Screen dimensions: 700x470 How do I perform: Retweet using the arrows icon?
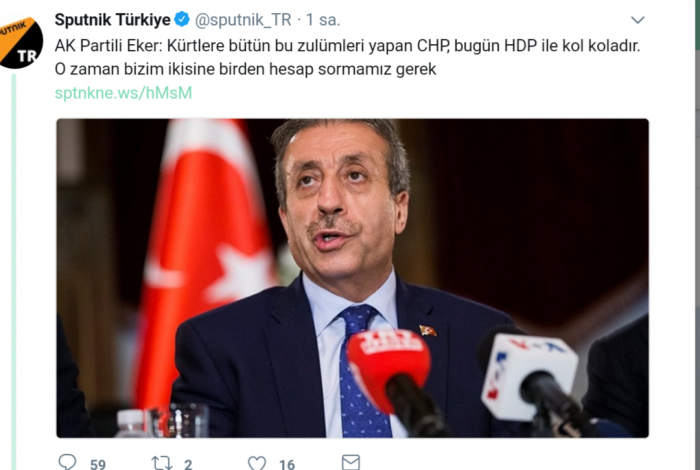(x=162, y=463)
